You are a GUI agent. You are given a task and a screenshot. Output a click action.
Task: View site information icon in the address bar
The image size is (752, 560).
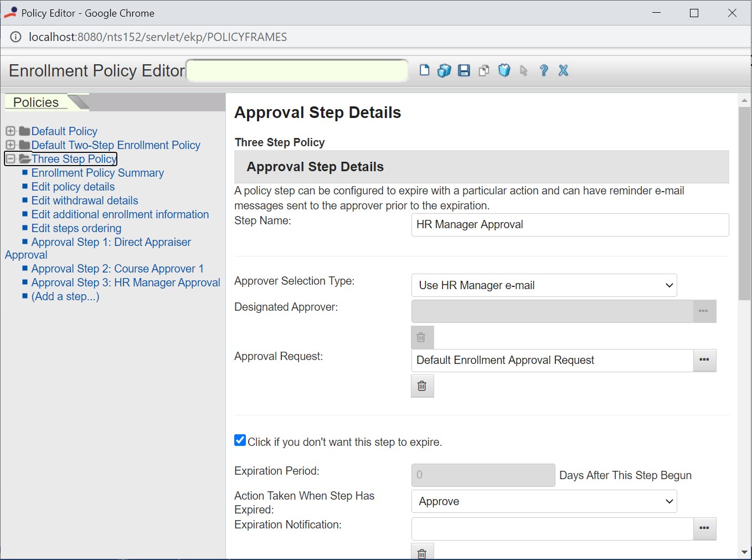tap(16, 37)
